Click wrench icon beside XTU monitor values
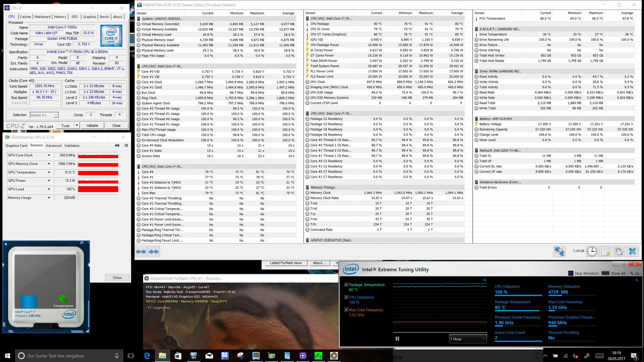Image resolution: width=644 pixels, height=362 pixels. click(637, 280)
